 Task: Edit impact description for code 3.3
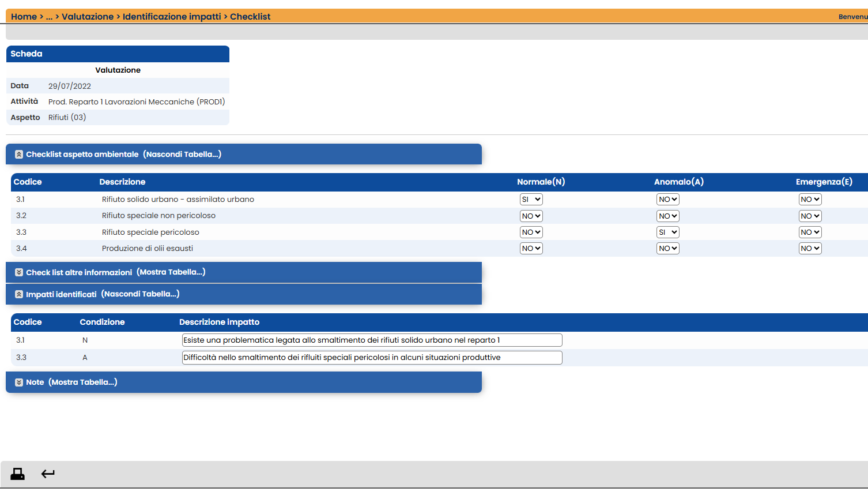click(372, 358)
